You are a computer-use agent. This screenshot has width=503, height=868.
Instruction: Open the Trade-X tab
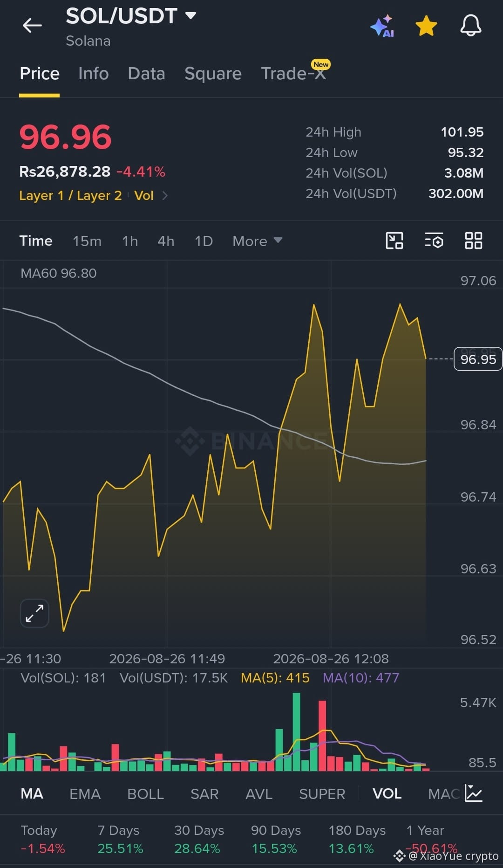[293, 74]
